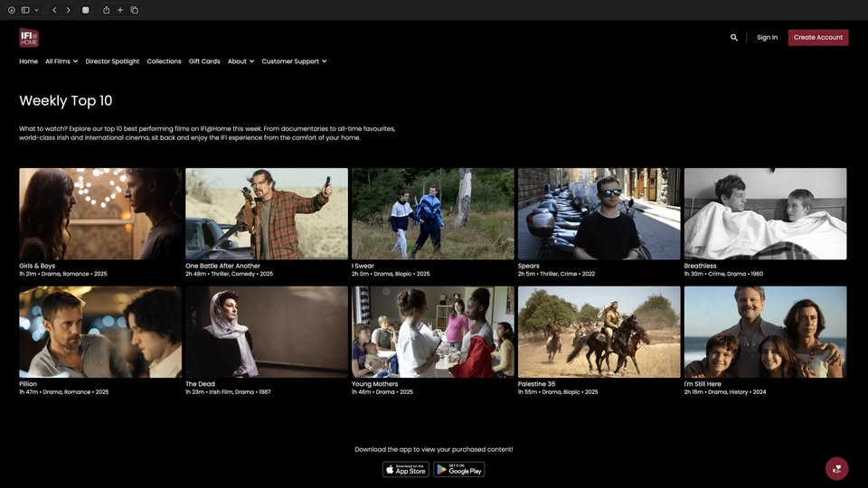Click the IFI@Home logo
This screenshot has width=868, height=488.
pos(29,38)
